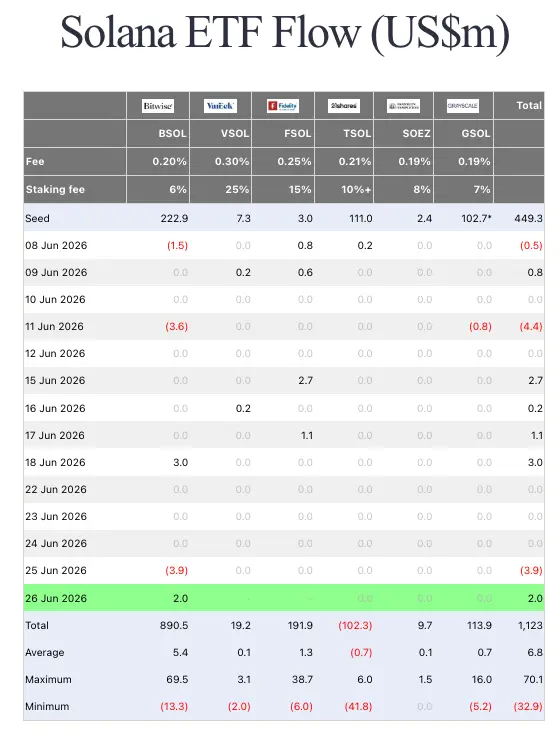This screenshot has height=734, width=559.
Task: Click the '10 Jun 2026' date label
Action: coord(55,300)
